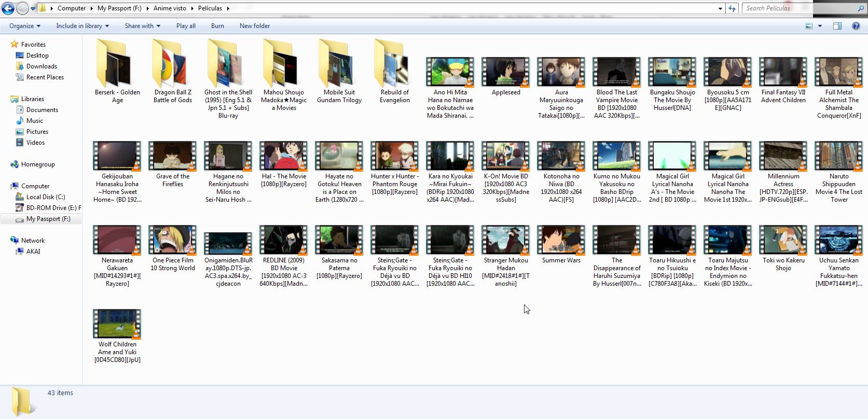This screenshot has width=868, height=419.
Task: Expand the Share with dropdown
Action: (142, 26)
